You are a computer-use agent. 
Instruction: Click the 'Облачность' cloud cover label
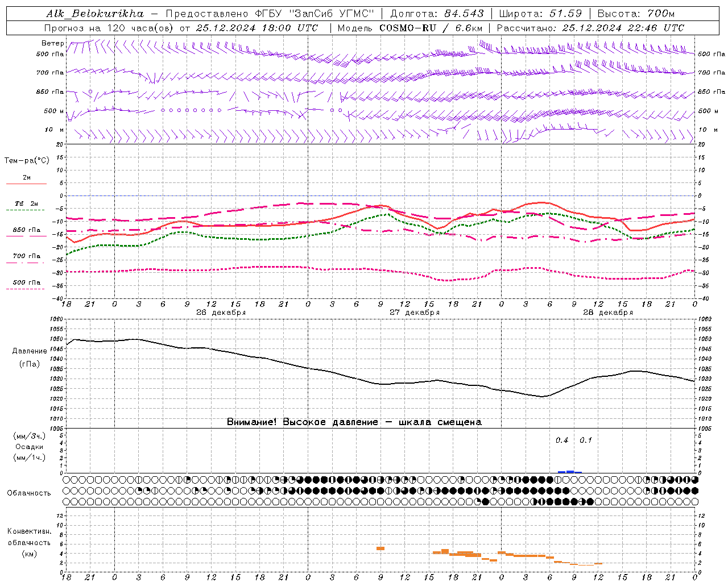(x=29, y=493)
